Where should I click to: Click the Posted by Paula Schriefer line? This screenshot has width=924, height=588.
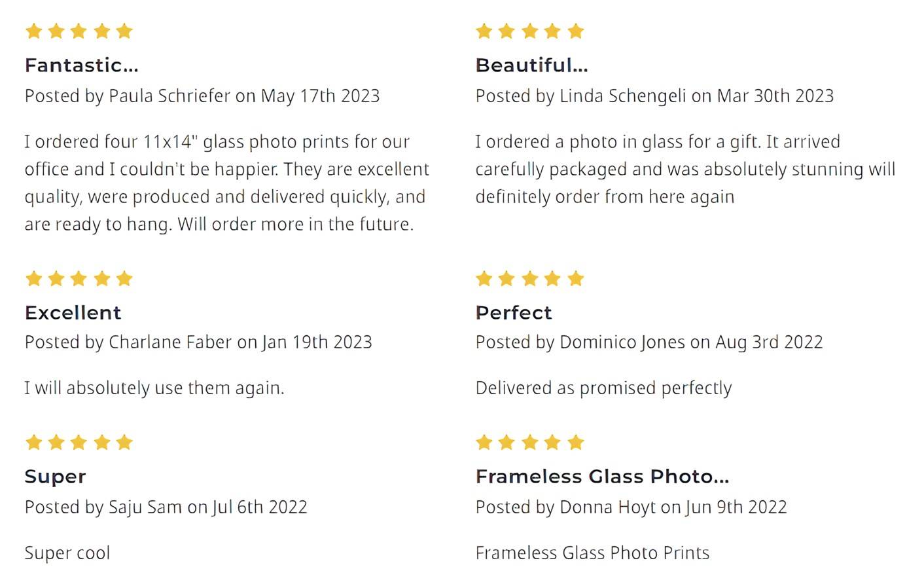pyautogui.click(x=202, y=96)
